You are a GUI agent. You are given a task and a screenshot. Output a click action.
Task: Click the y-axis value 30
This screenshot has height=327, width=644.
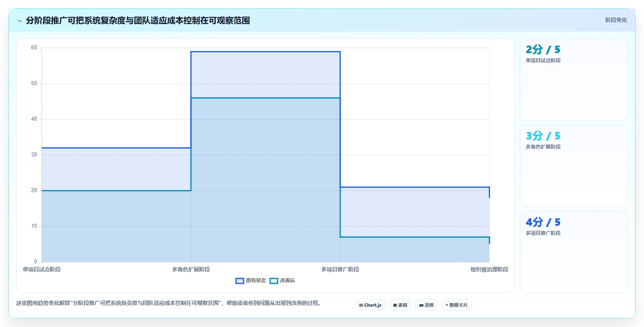pos(34,155)
